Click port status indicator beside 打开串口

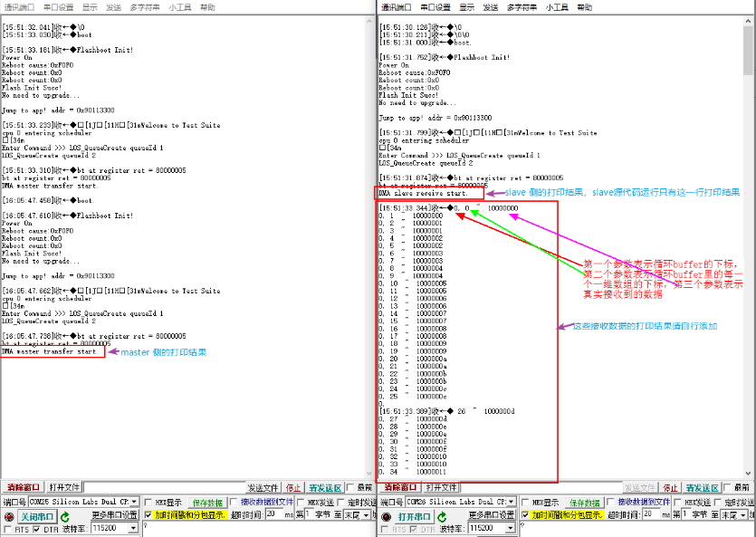click(388, 516)
